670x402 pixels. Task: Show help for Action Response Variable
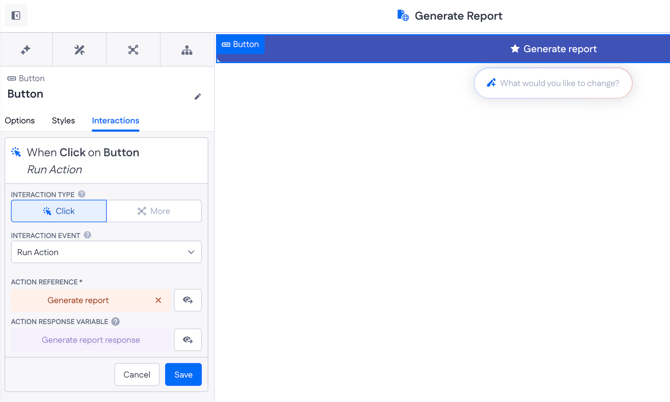(x=115, y=321)
